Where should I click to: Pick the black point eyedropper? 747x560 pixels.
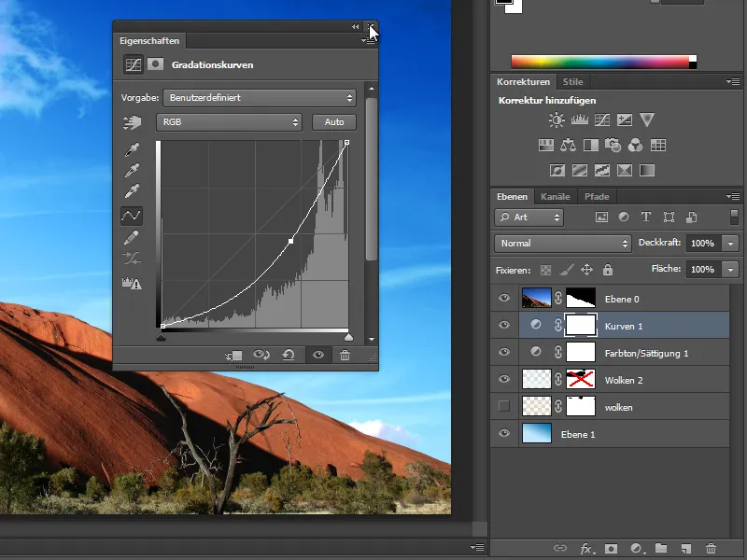coord(132,149)
